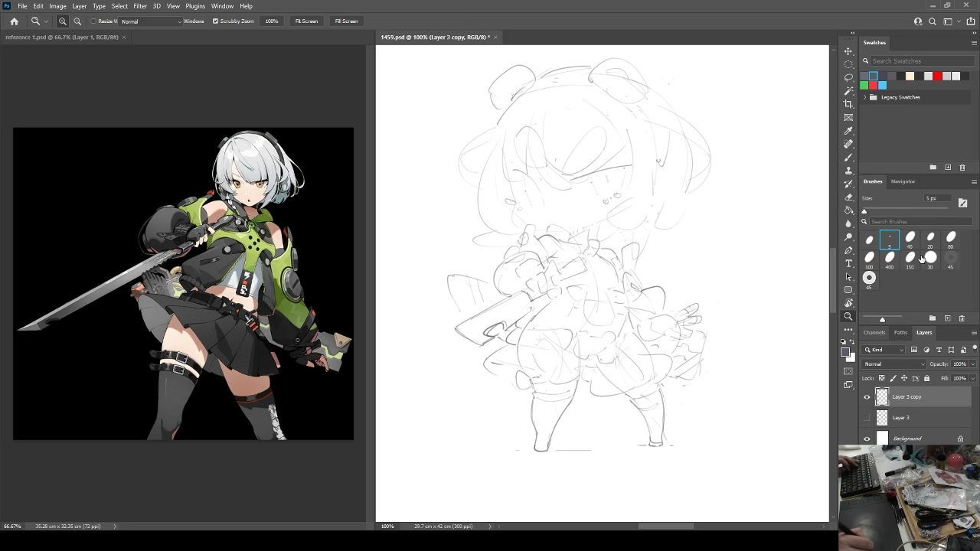Select the Blur tool

848,223
